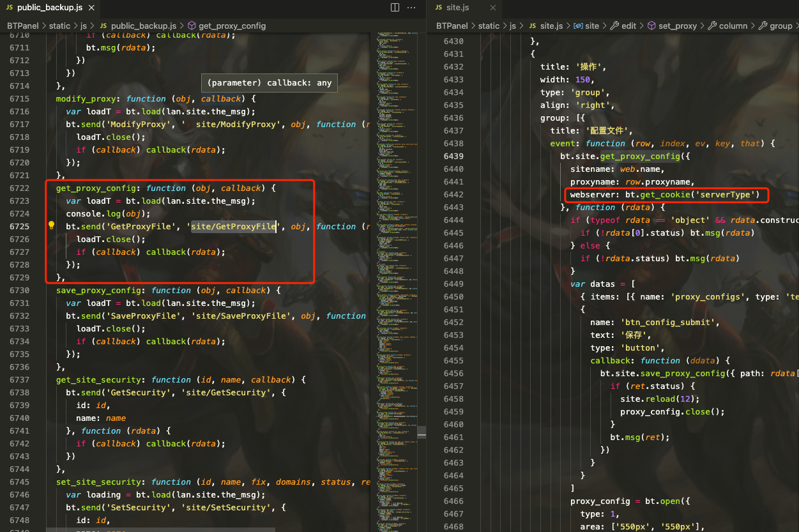Viewport: 799px width, 532px height.
Task: Click the lightbulb quick-fix icon on line 6725
Action: [51, 226]
